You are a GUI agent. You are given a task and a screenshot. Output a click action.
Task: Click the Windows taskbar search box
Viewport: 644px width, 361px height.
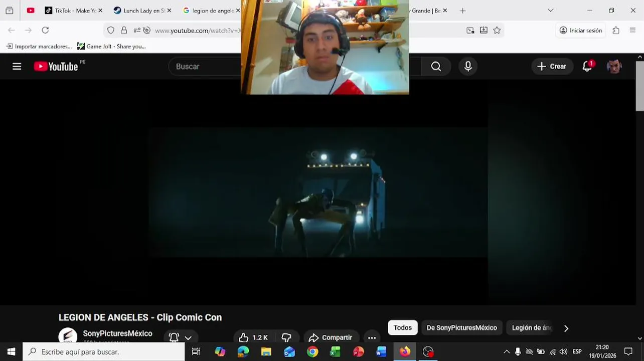(x=104, y=351)
